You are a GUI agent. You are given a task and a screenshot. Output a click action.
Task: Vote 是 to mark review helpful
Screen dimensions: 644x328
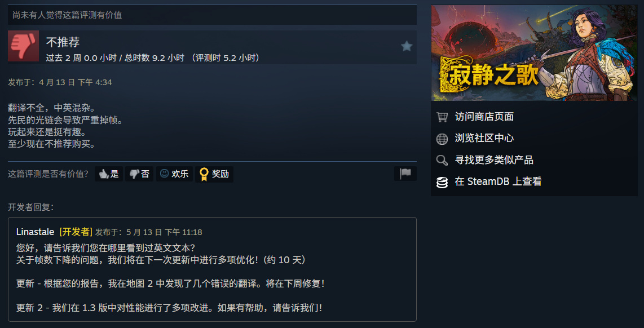[109, 174]
